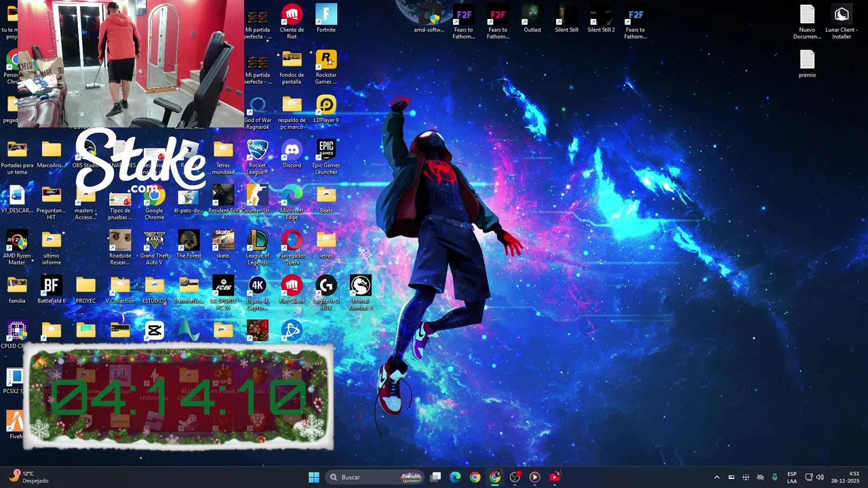Select the Rocket League shortcut
This screenshot has height=488, width=868.
click(257, 157)
